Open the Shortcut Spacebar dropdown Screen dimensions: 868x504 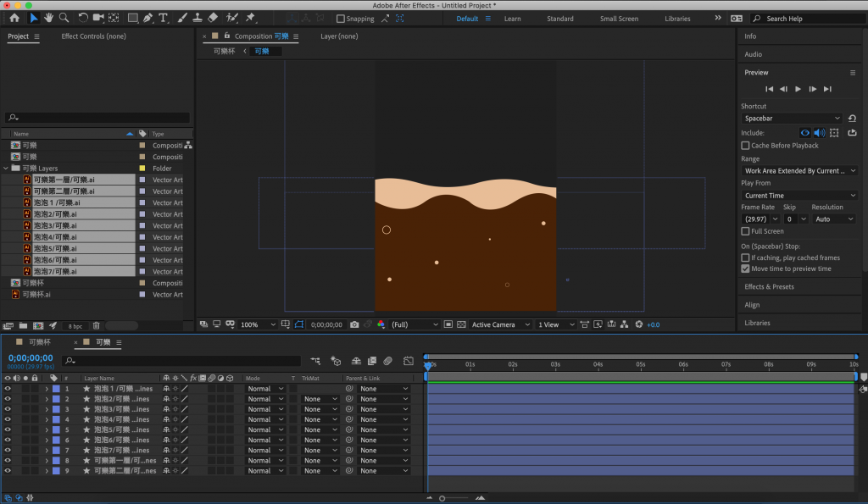point(792,119)
